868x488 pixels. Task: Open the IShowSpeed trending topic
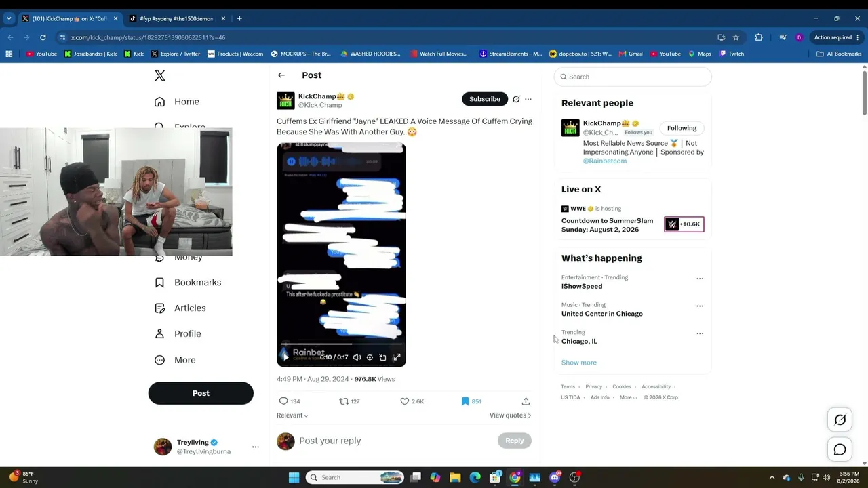582,287
